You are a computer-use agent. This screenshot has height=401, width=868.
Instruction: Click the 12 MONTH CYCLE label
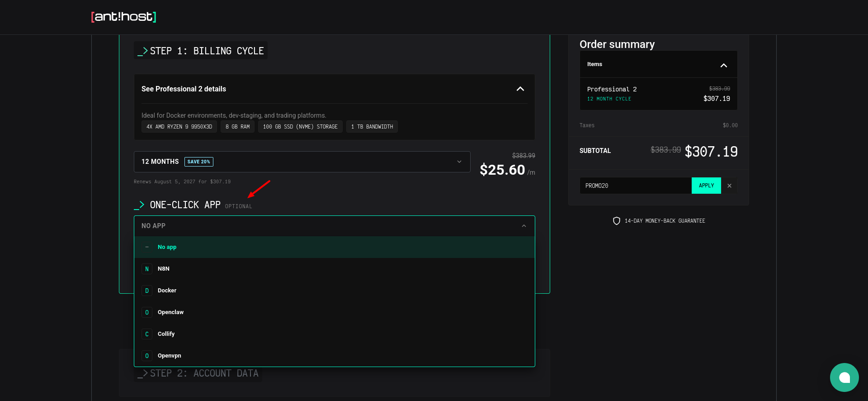609,99
